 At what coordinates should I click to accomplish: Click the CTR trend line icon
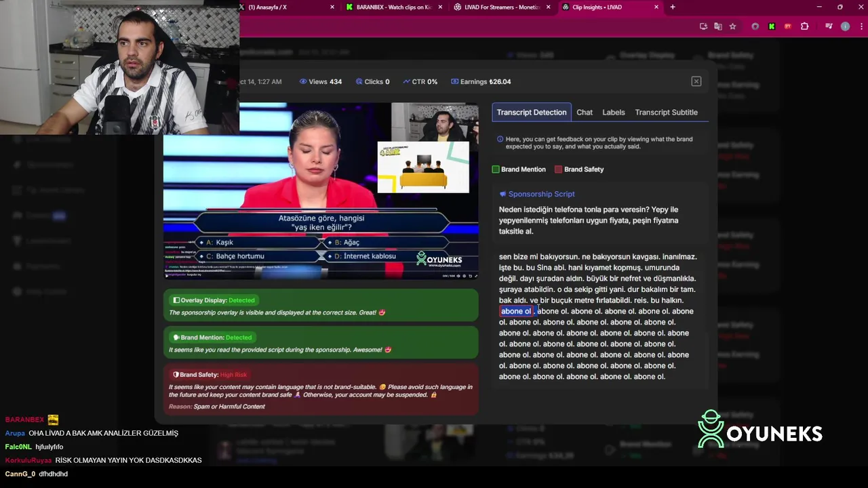point(406,81)
